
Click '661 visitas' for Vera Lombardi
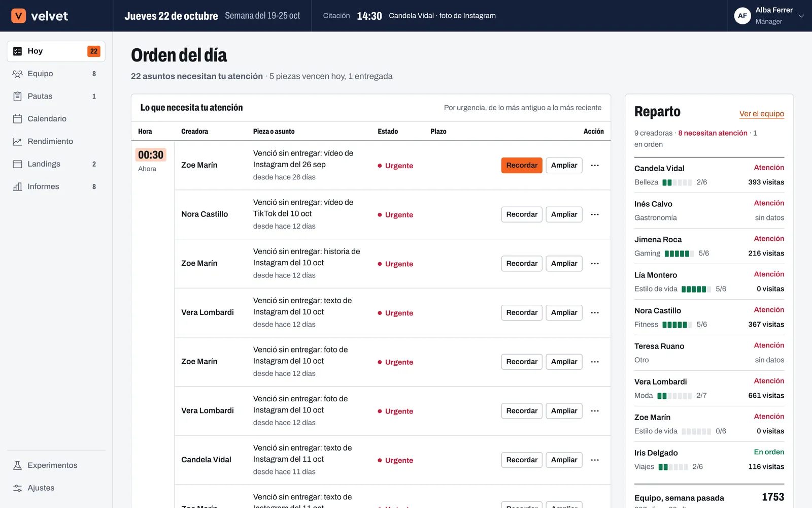click(x=766, y=396)
